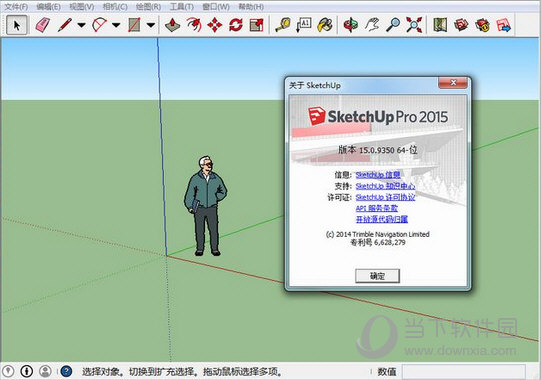Activate the Orbit camera tool
Image resolution: width=541 pixels, height=380 pixels.
[351, 25]
